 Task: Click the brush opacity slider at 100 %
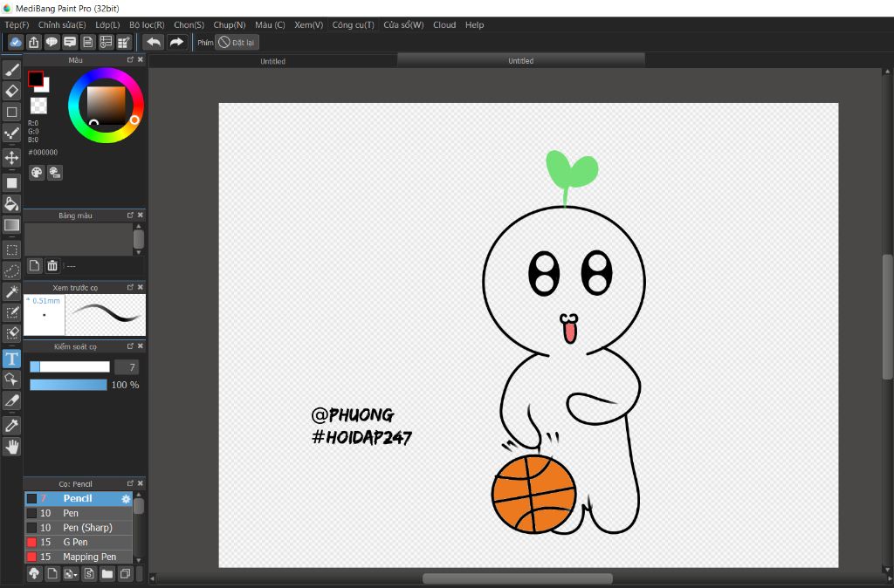coord(68,385)
